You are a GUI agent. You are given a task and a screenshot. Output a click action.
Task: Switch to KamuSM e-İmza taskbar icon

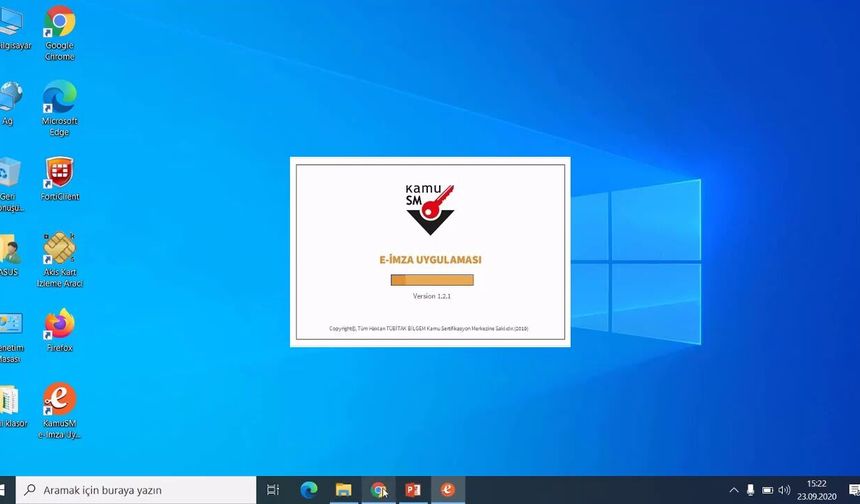(448, 490)
